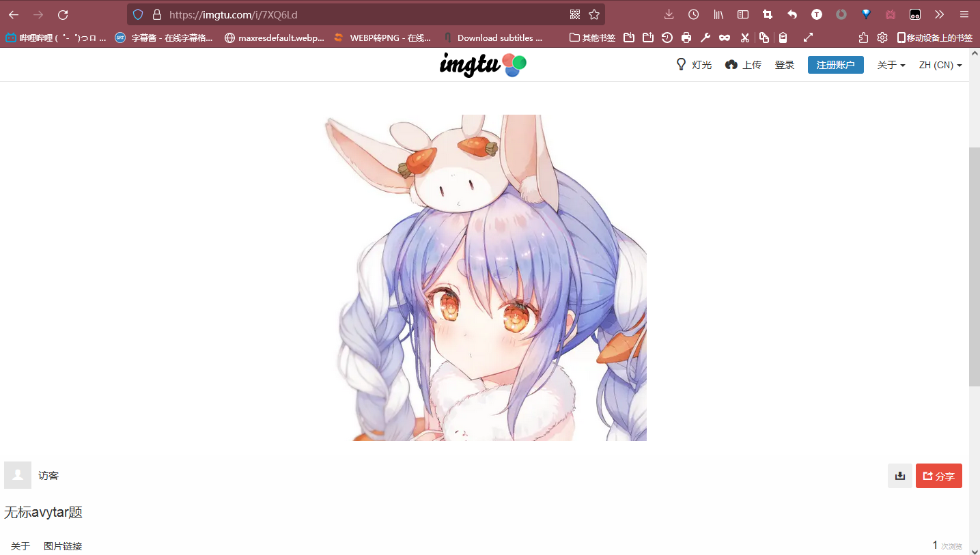Go back to the previous page
Viewport: 980px width, 555px height.
pos(14,14)
